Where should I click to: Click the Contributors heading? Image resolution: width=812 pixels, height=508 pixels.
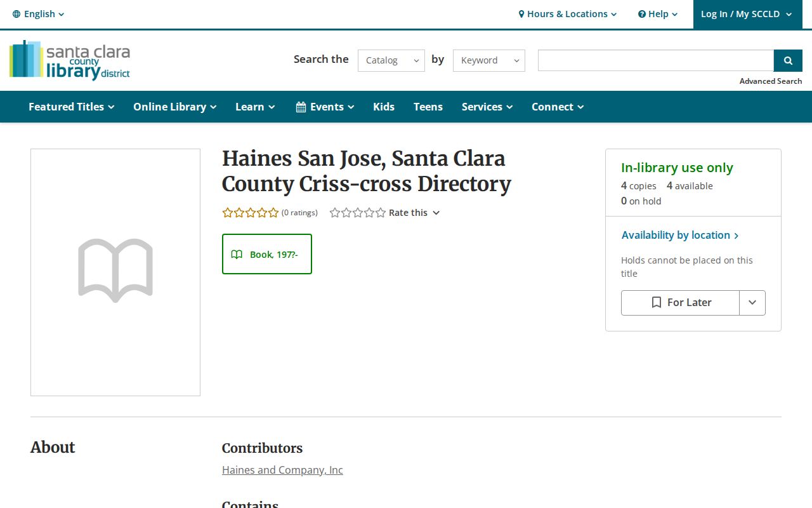pyautogui.click(x=262, y=448)
